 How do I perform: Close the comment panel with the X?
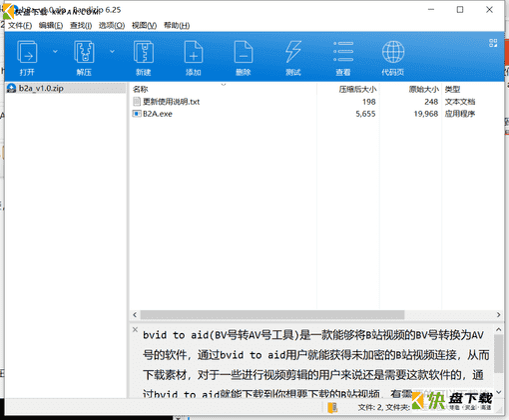click(135, 329)
